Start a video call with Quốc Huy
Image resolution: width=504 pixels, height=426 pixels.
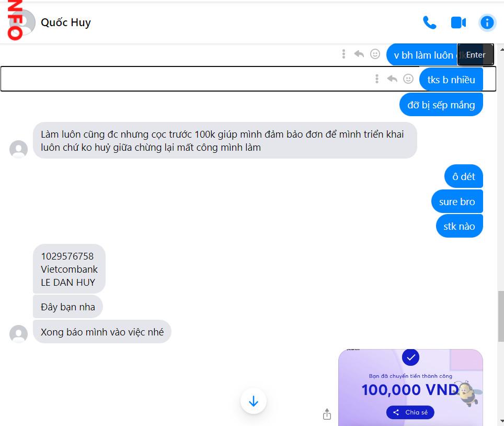(459, 23)
